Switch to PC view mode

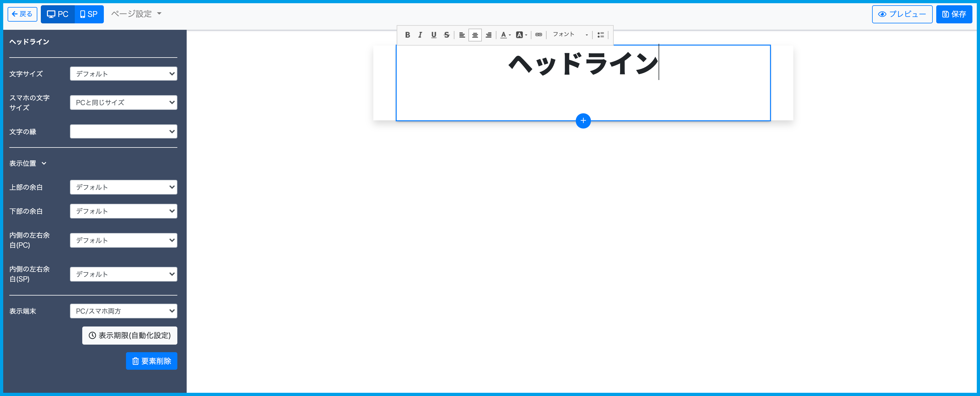tap(57, 14)
